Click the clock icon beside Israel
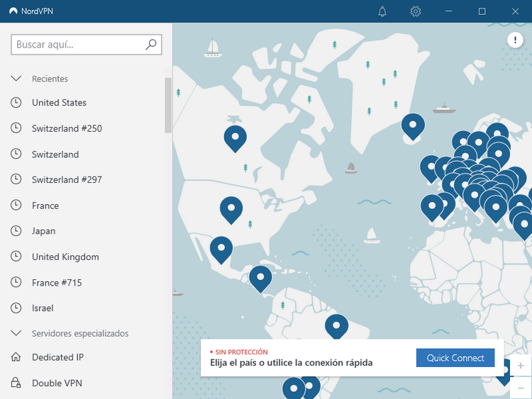The image size is (532, 399). [16, 308]
